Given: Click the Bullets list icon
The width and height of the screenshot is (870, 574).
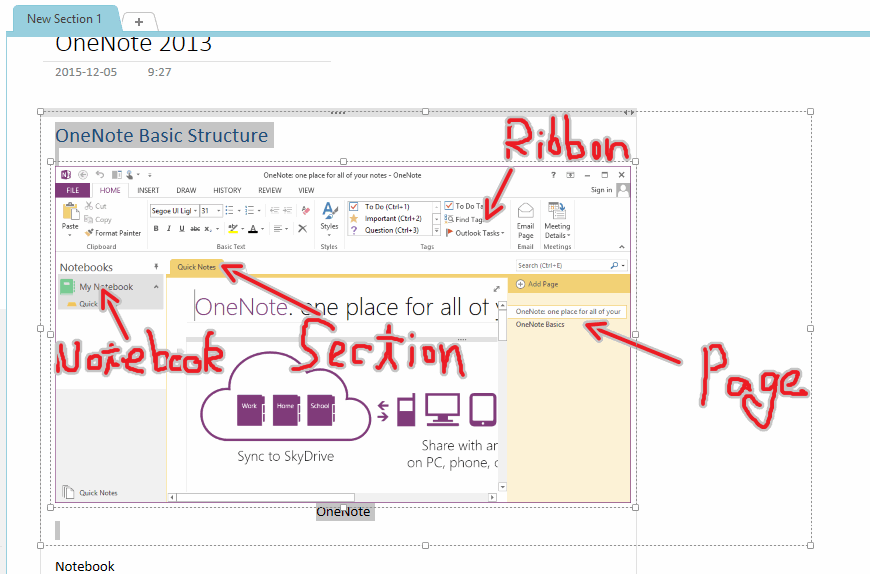Looking at the screenshot, I should coord(229,210).
